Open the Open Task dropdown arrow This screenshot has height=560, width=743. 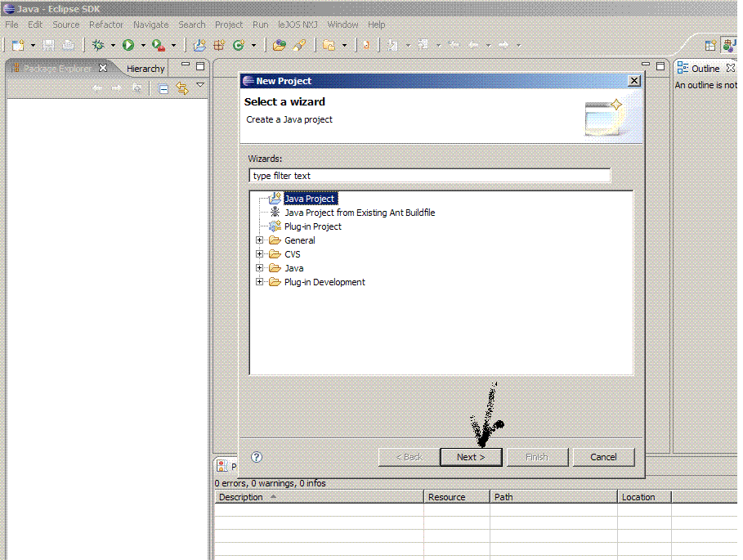(x=344, y=46)
